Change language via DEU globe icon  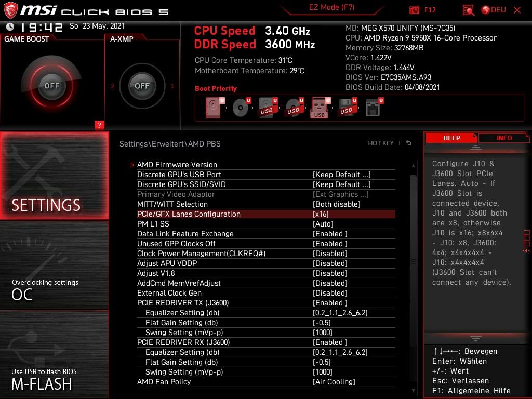[494, 10]
